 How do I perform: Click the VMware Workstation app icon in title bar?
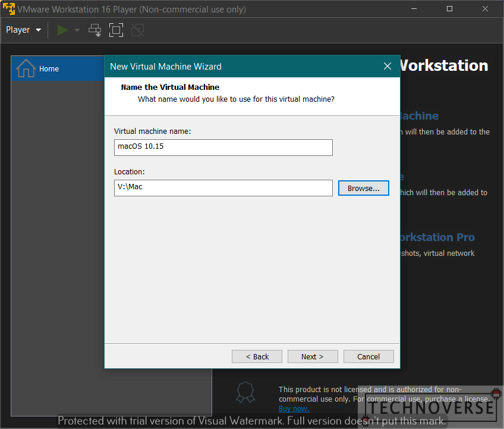coord(9,9)
